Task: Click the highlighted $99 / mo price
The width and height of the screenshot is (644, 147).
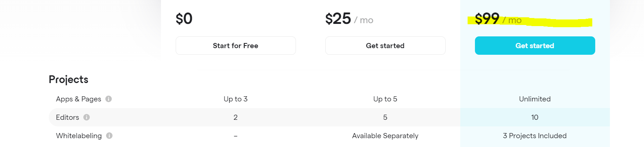Action: point(498,19)
